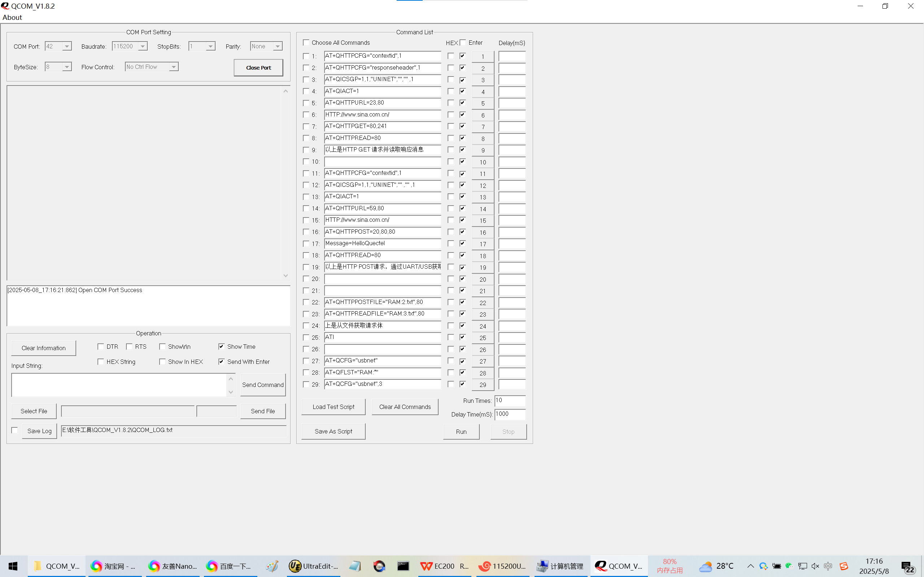The width and height of the screenshot is (924, 577).
Task: Click the Close Port button
Action: coord(258,67)
